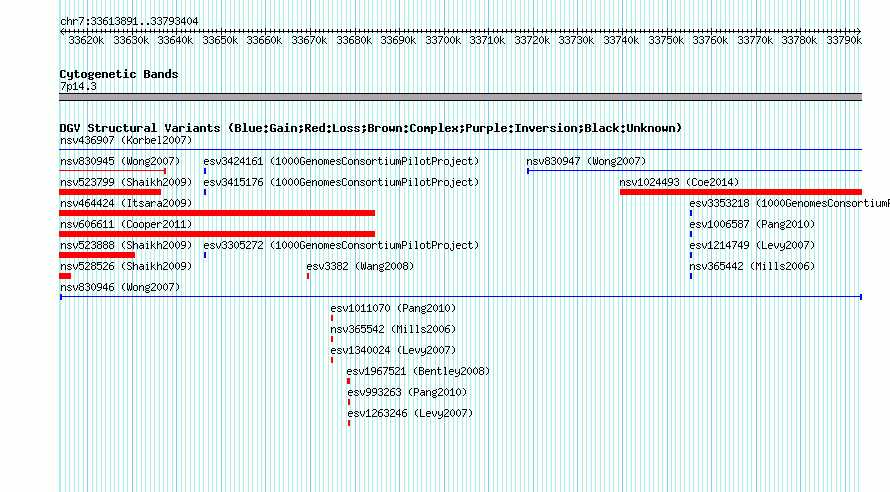Click the nsv830947 (Wong2007) label
This screenshot has height=492, width=890.
(x=586, y=161)
